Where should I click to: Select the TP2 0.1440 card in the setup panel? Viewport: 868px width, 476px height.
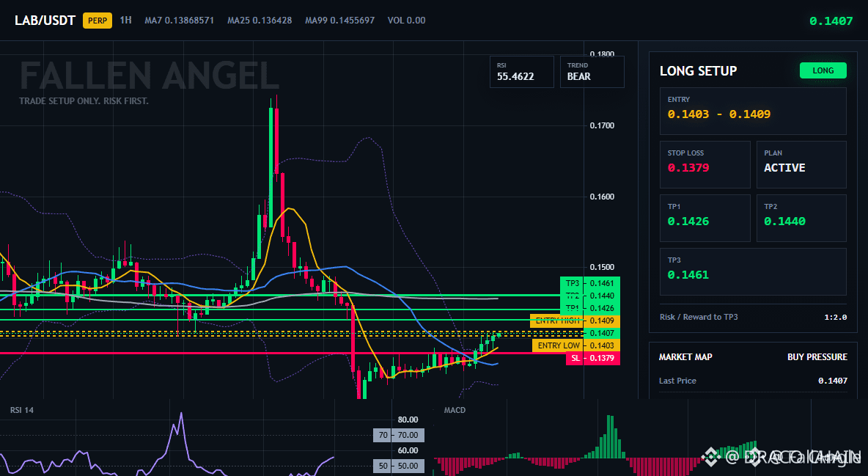point(801,218)
